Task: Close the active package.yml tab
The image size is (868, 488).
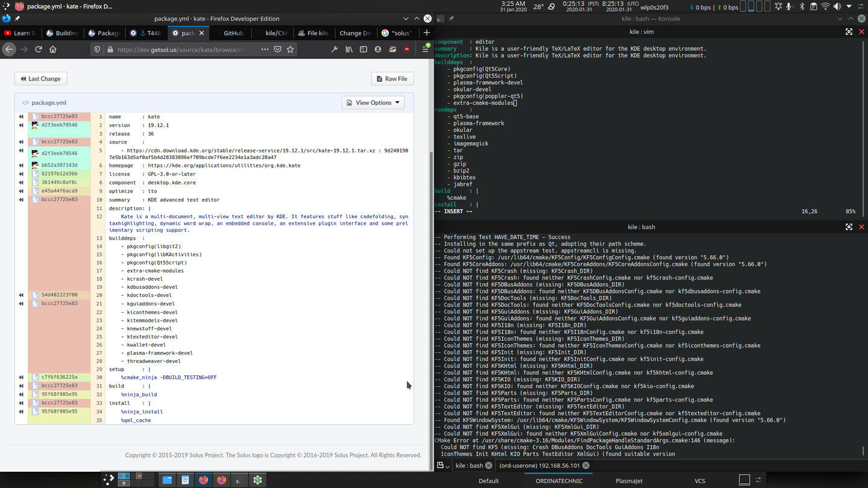Action: click(202, 33)
